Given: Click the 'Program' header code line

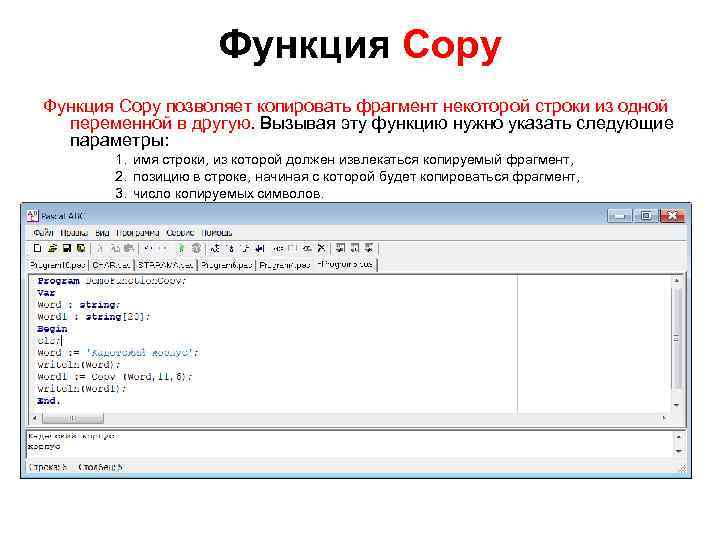Looking at the screenshot, I should [x=112, y=281].
